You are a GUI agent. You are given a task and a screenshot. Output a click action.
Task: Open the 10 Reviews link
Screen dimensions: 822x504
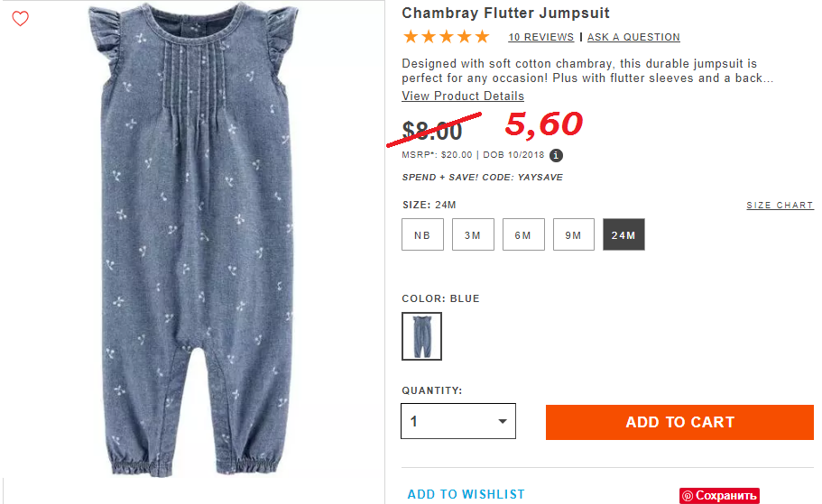[541, 37]
